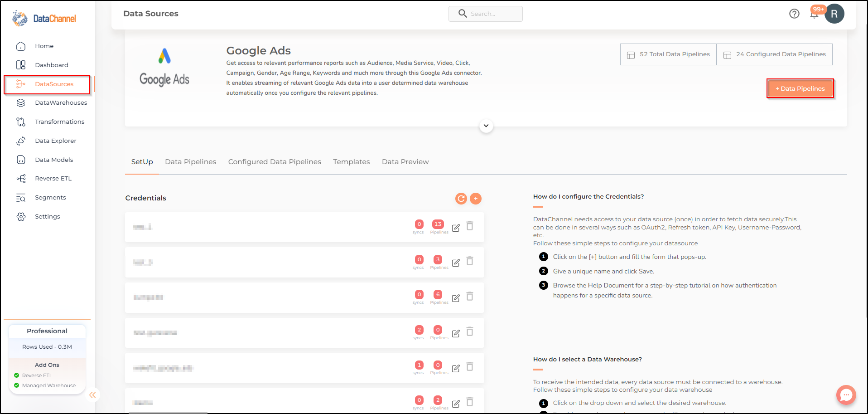Open Settings from the sidebar
The image size is (868, 414).
tap(47, 217)
